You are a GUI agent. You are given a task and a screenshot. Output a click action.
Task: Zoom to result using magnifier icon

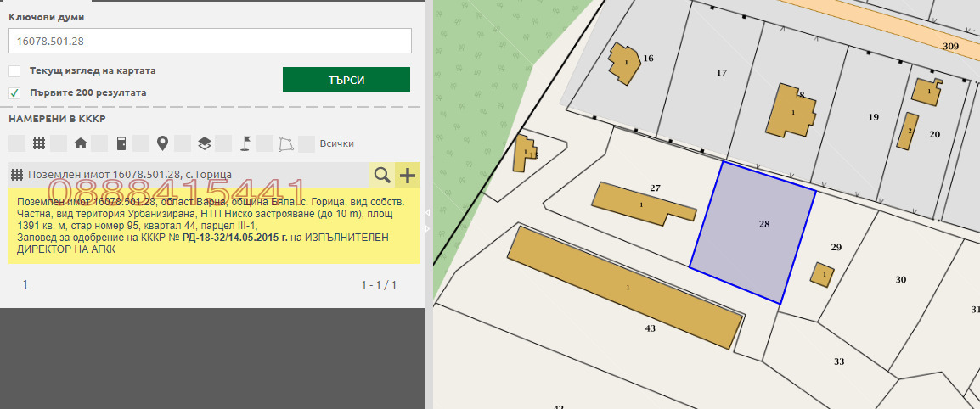pyautogui.click(x=382, y=176)
